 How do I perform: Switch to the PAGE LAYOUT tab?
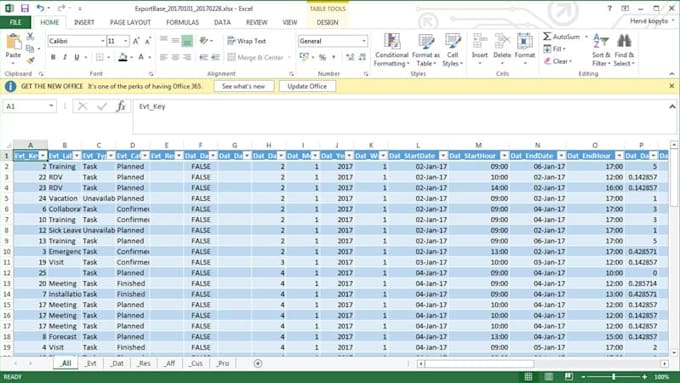click(x=130, y=22)
